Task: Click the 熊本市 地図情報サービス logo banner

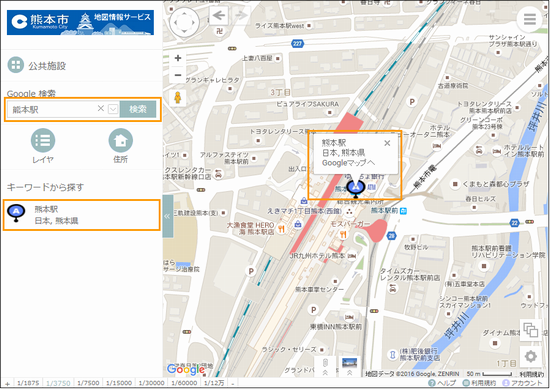Action: click(x=80, y=22)
